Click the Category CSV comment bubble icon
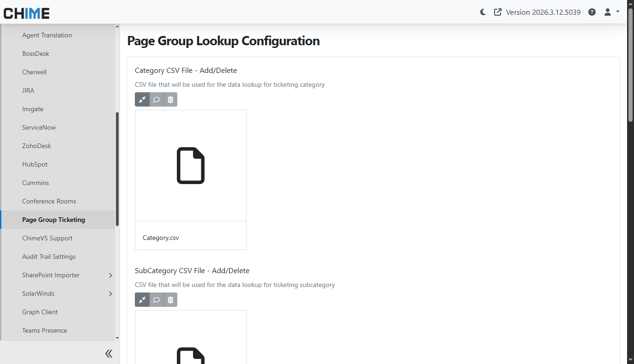The width and height of the screenshot is (634, 364). (157, 100)
